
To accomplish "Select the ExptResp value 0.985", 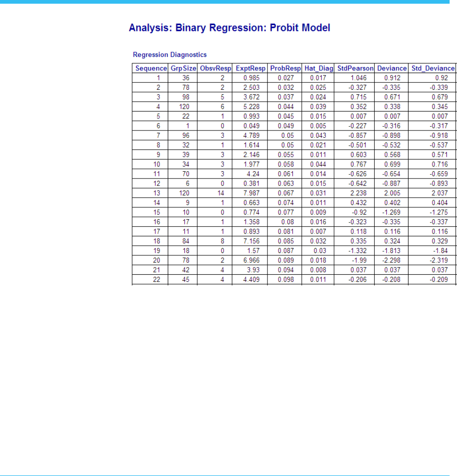I will [251, 78].
